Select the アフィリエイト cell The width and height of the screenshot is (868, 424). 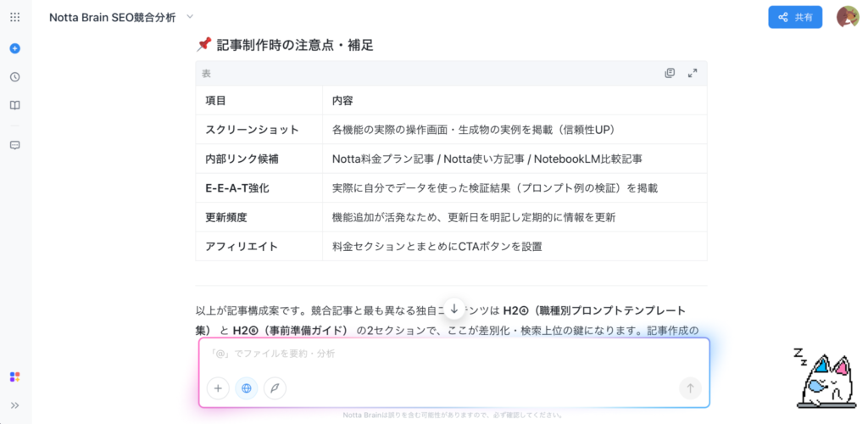coord(259,246)
